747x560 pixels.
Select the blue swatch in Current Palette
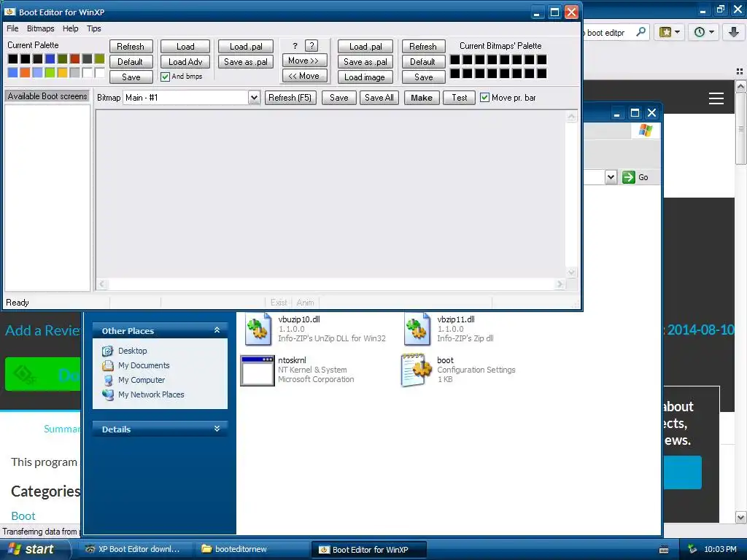coord(50,59)
